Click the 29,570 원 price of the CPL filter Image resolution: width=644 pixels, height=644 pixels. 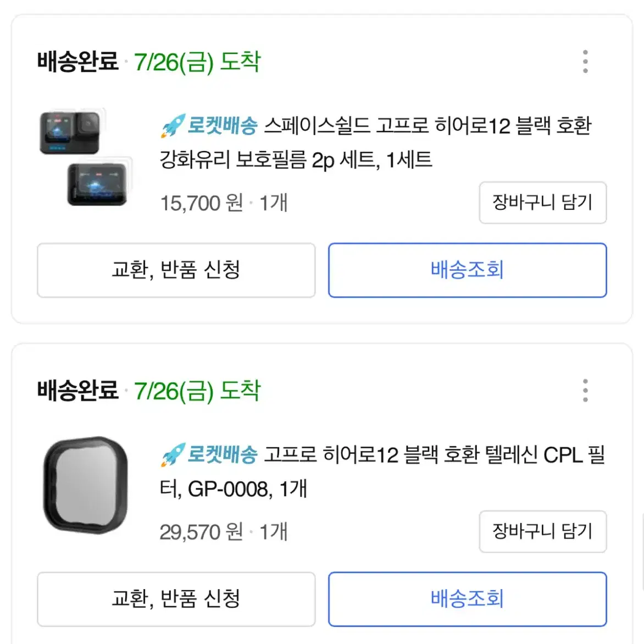pyautogui.click(x=202, y=532)
